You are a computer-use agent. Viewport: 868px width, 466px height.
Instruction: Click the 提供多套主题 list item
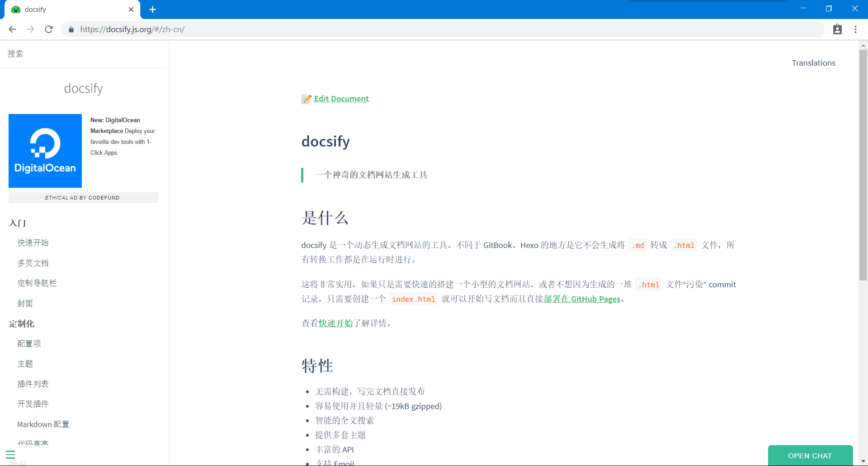pos(340,435)
